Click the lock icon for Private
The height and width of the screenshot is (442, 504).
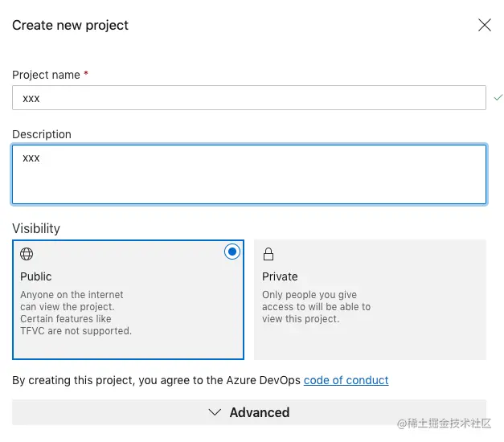click(x=268, y=254)
